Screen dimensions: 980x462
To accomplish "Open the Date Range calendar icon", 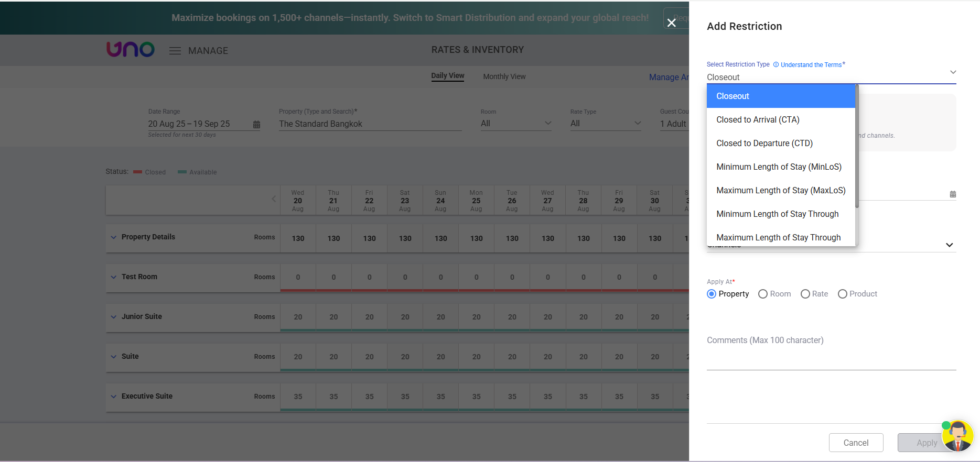I will [x=256, y=125].
